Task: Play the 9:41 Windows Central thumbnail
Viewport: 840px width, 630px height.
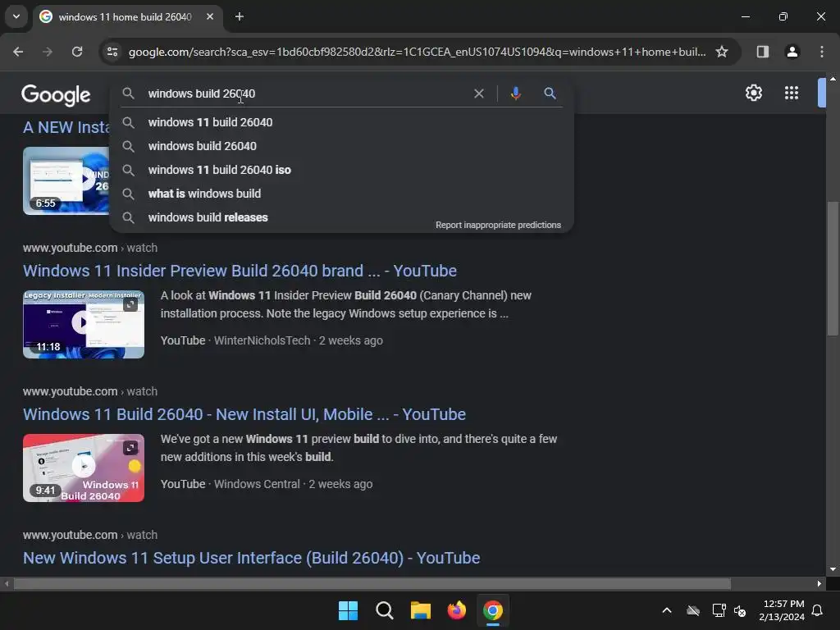Action: click(84, 468)
